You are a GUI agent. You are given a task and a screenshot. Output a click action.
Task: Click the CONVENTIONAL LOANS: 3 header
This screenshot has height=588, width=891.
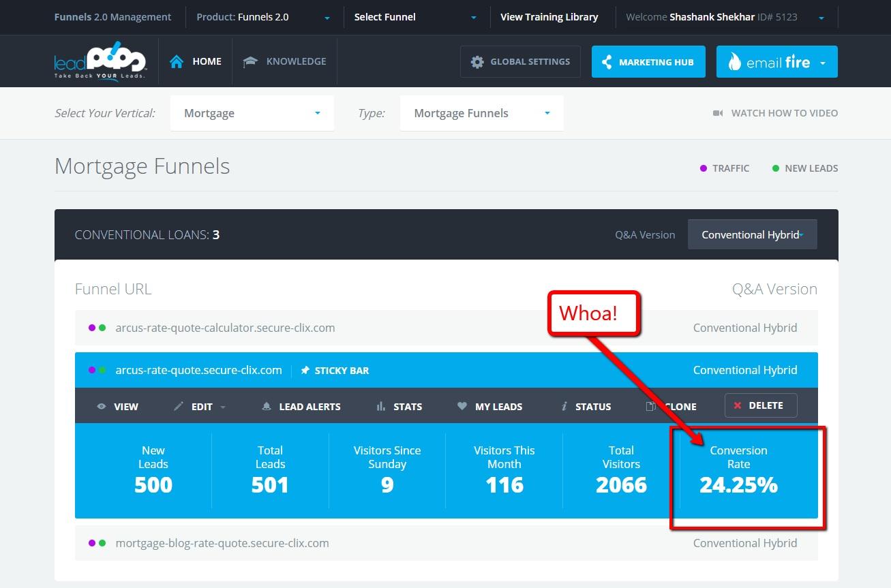pos(147,235)
